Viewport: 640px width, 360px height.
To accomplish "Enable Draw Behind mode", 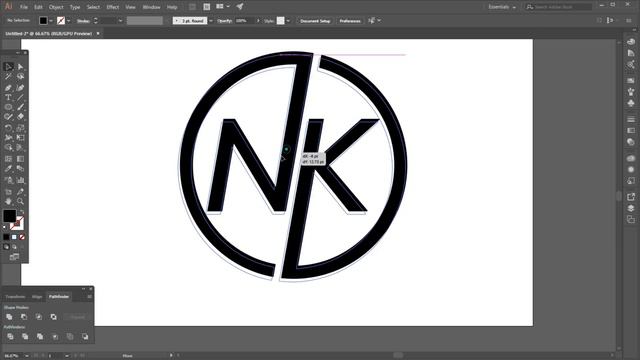I will click(x=14, y=247).
